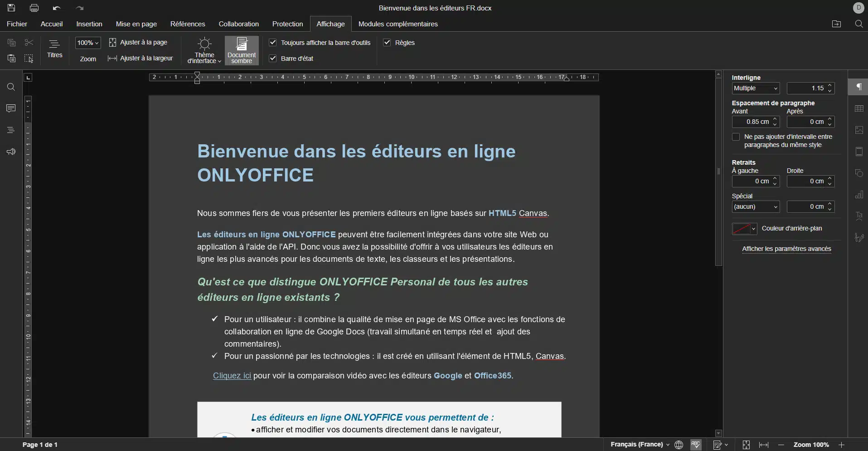The image size is (868, 451).
Task: Click Afficher les paramètres avancés link
Action: (786, 249)
